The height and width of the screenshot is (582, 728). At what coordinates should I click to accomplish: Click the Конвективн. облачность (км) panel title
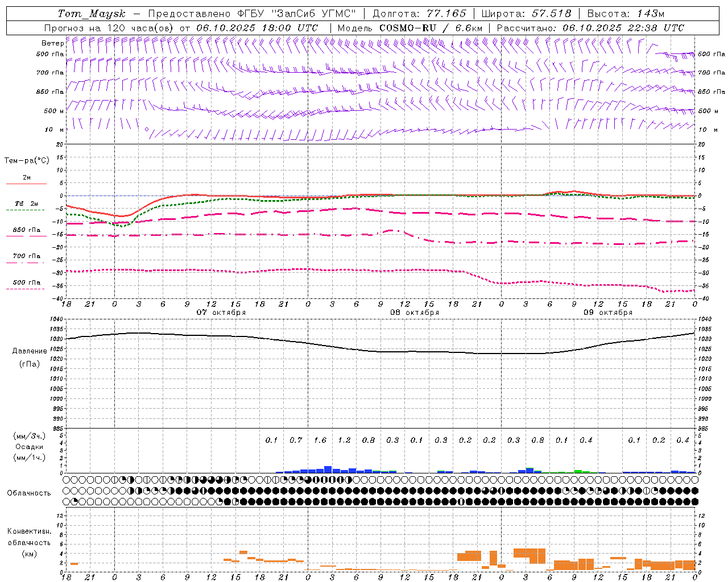29,542
